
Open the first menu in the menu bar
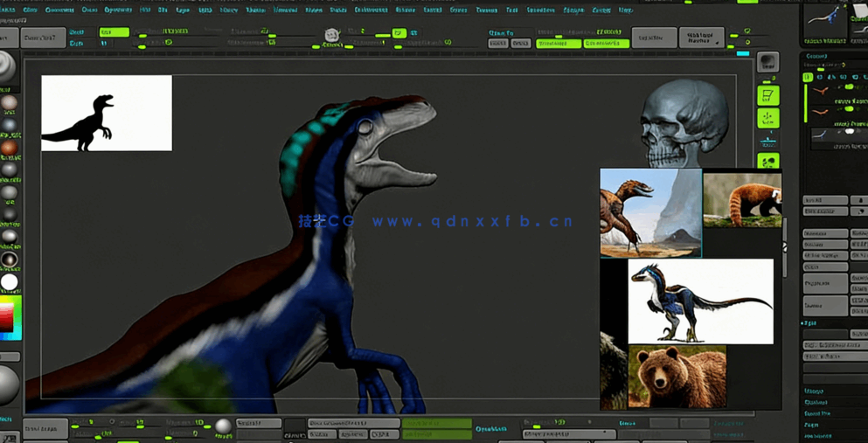tap(8, 10)
